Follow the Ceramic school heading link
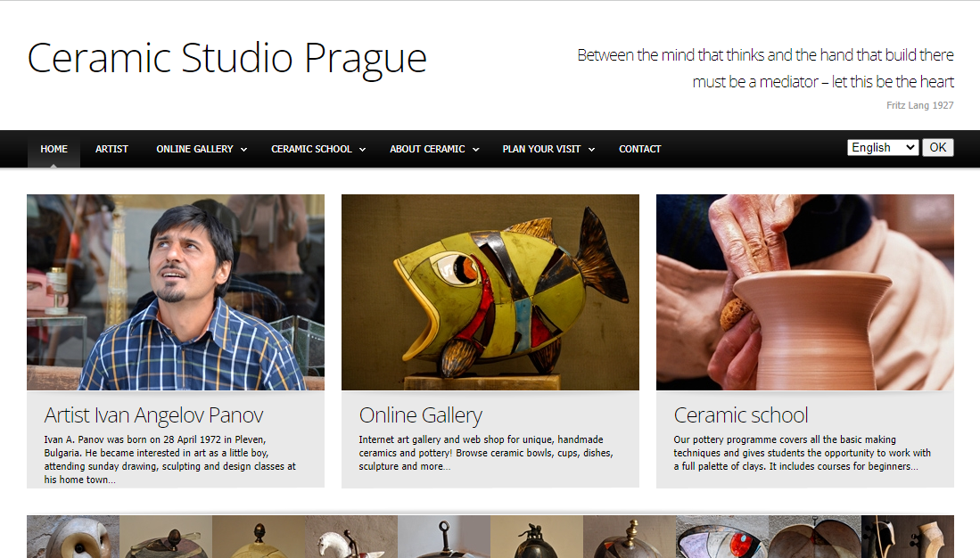Viewport: 980px width, 558px height. 741,414
